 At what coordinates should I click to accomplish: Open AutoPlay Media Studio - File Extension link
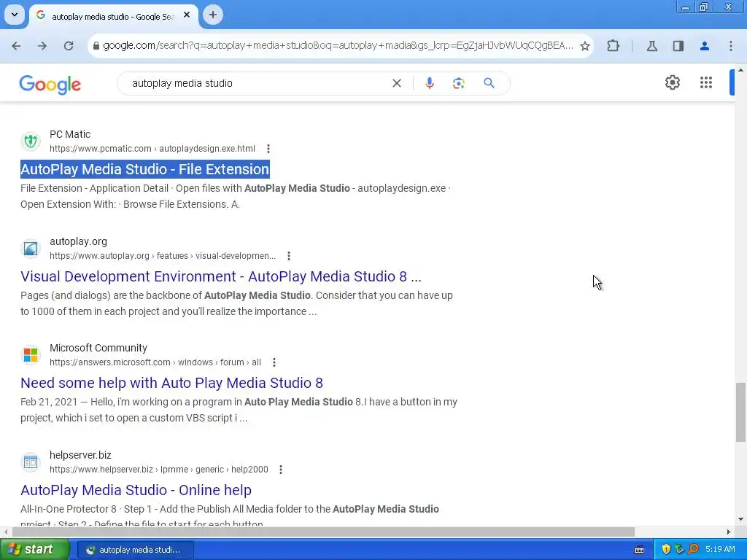[x=145, y=169]
